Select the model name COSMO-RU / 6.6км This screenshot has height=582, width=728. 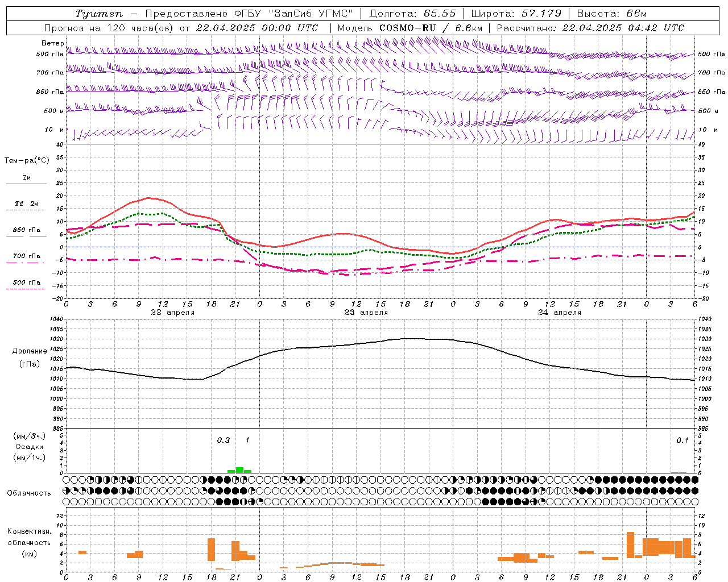point(431,27)
